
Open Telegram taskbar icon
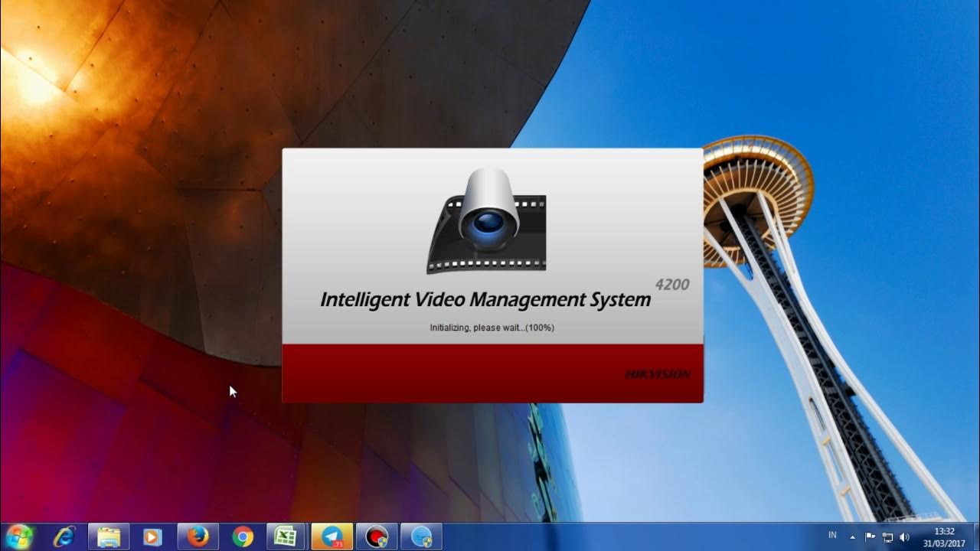[x=332, y=537]
